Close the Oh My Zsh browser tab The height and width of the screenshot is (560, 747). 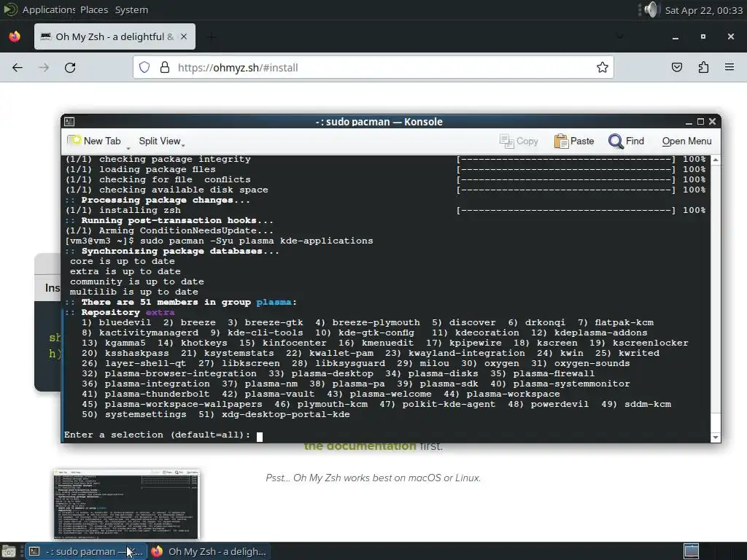[x=183, y=36]
